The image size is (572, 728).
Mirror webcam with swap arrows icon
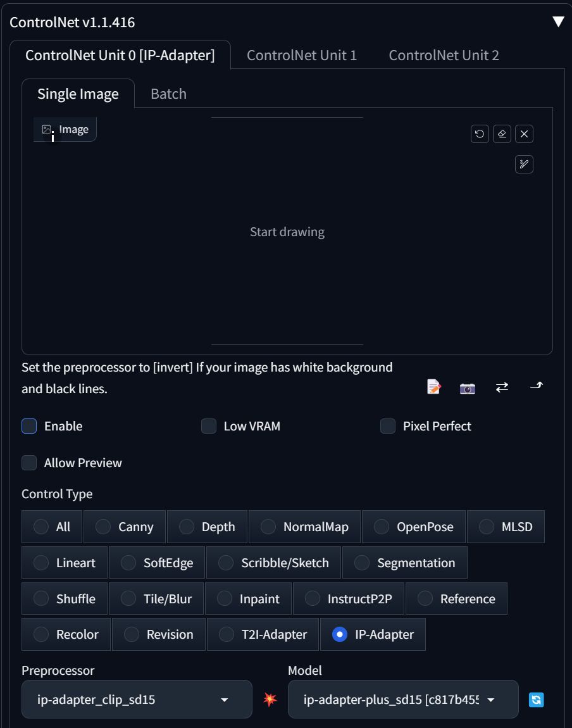pos(502,387)
